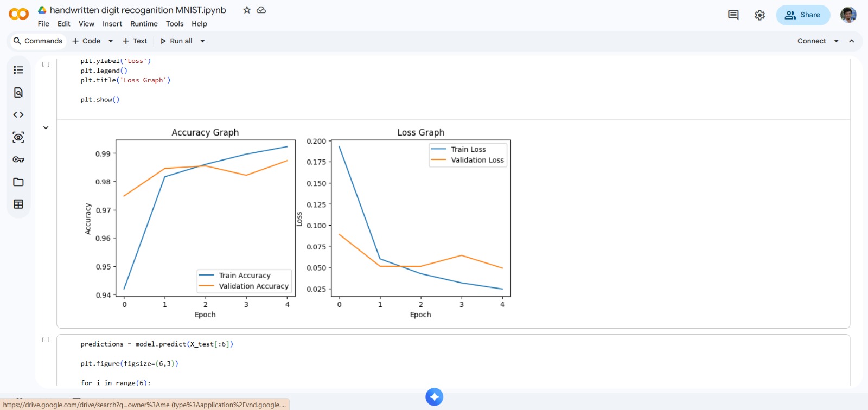Open the Code snippets panel
This screenshot has width=868, height=410.
(18, 115)
